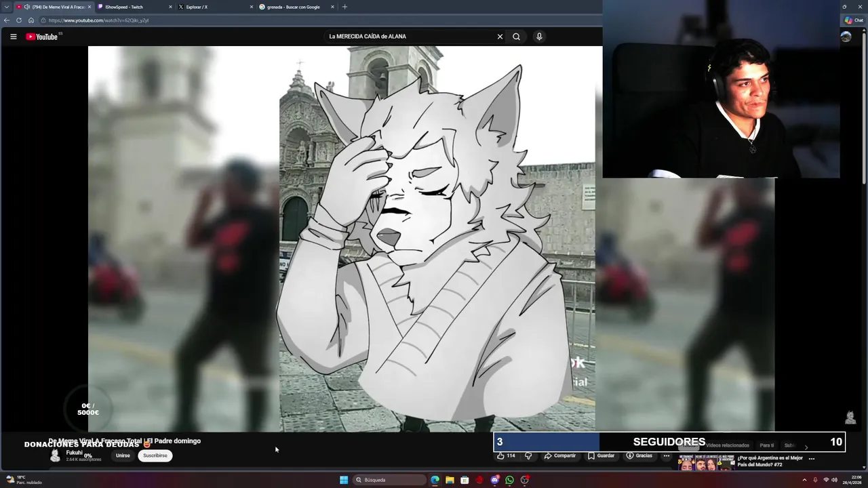Screen dimensions: 868x488
Task: Open the YouTube hamburger guide menu
Action: [x=13, y=37]
